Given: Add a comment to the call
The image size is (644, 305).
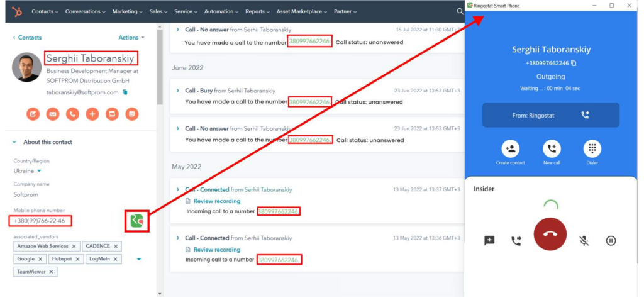Looking at the screenshot, I should (489, 241).
